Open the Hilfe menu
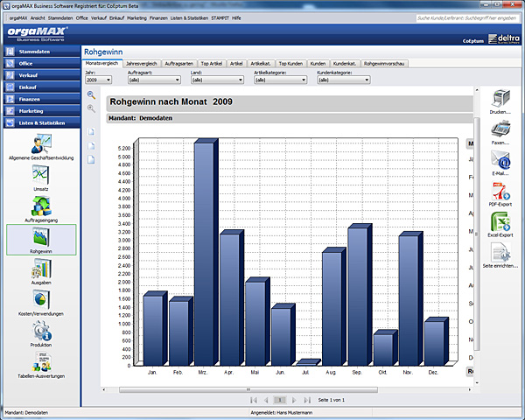 click(x=236, y=18)
